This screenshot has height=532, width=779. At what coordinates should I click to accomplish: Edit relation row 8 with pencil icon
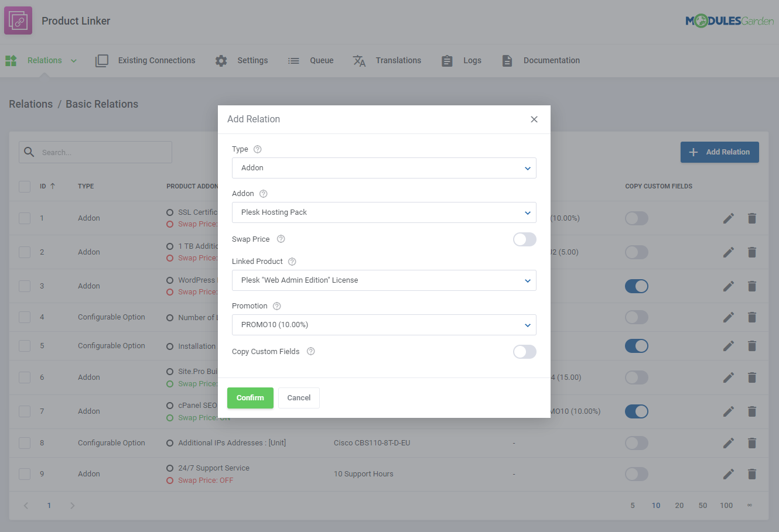[729, 443]
